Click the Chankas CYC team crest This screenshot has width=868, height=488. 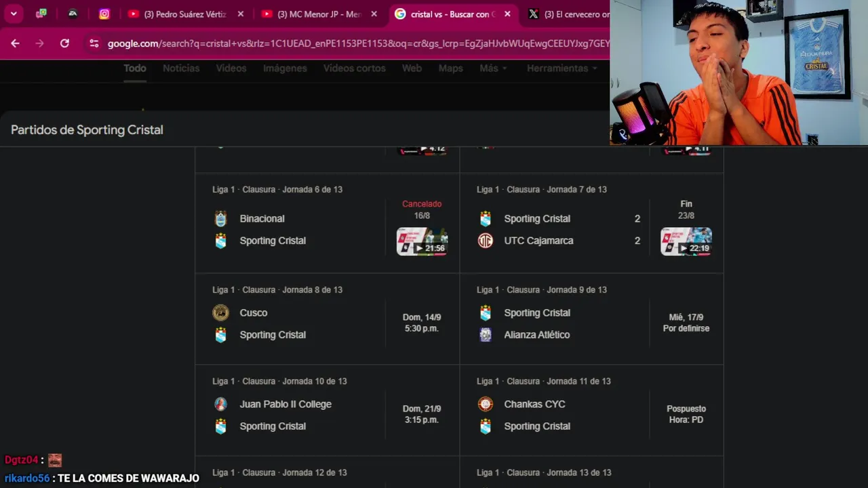[485, 404]
